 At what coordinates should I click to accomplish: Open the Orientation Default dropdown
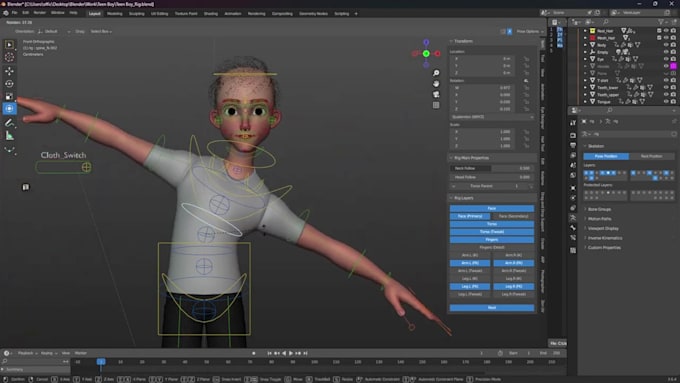pos(53,31)
